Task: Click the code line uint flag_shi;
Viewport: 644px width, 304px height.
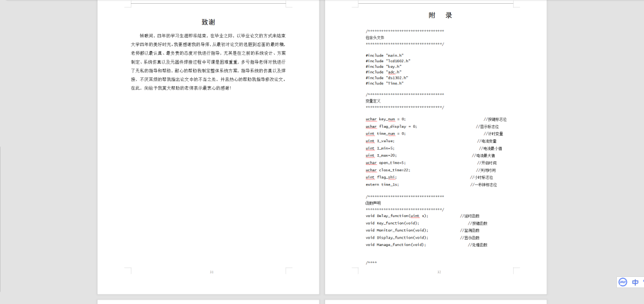Action: tap(381, 177)
